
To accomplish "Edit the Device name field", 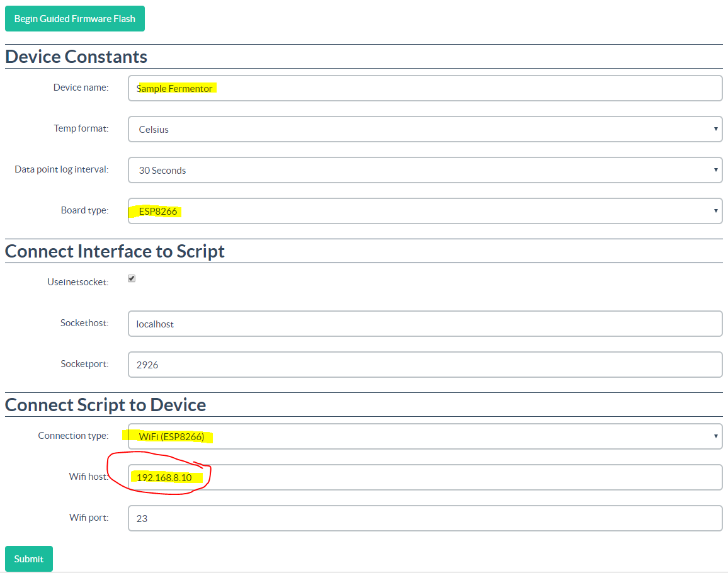I will (425, 88).
